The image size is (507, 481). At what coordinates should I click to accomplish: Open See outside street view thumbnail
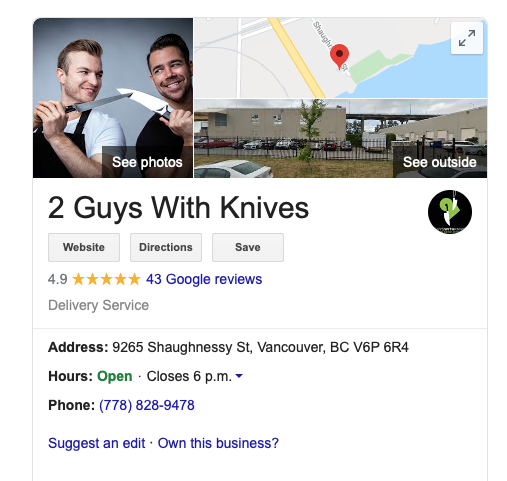pos(340,138)
